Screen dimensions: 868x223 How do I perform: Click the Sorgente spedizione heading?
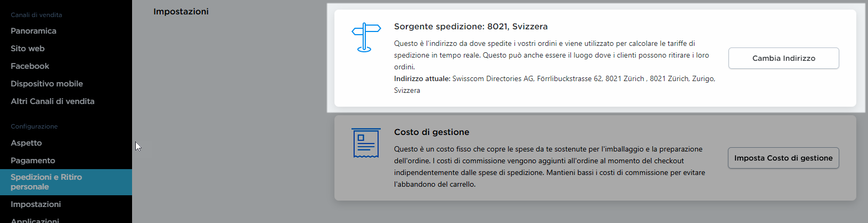[x=471, y=27]
